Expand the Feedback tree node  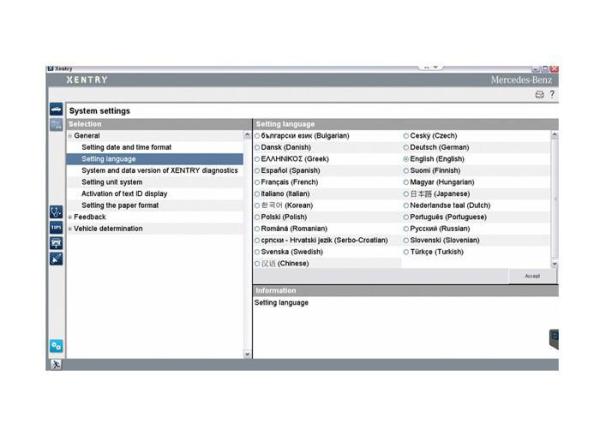click(70, 217)
